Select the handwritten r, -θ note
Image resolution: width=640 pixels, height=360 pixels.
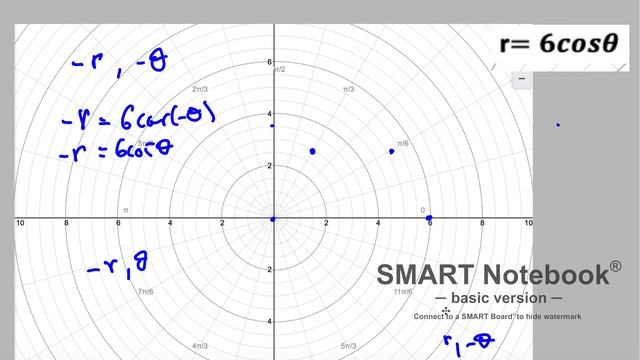click(469, 345)
